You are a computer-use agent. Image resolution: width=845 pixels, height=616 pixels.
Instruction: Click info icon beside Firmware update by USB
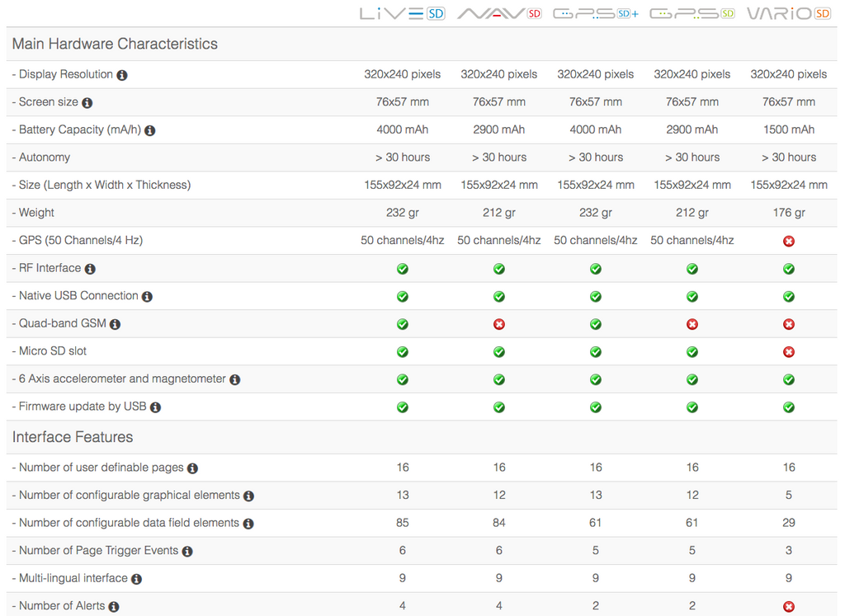click(155, 407)
